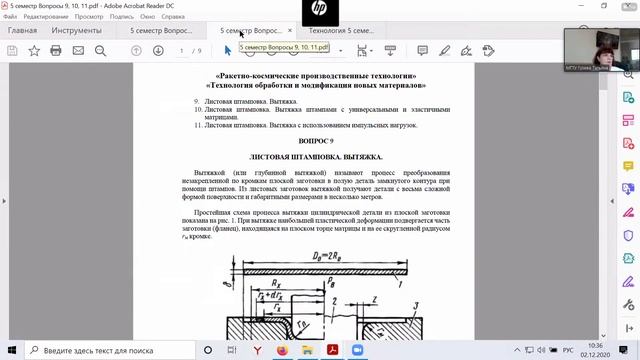Image resolution: width=640 pixels, height=360 pixels.
Task: Launch Yandex browser from taskbar
Action: tap(258, 350)
